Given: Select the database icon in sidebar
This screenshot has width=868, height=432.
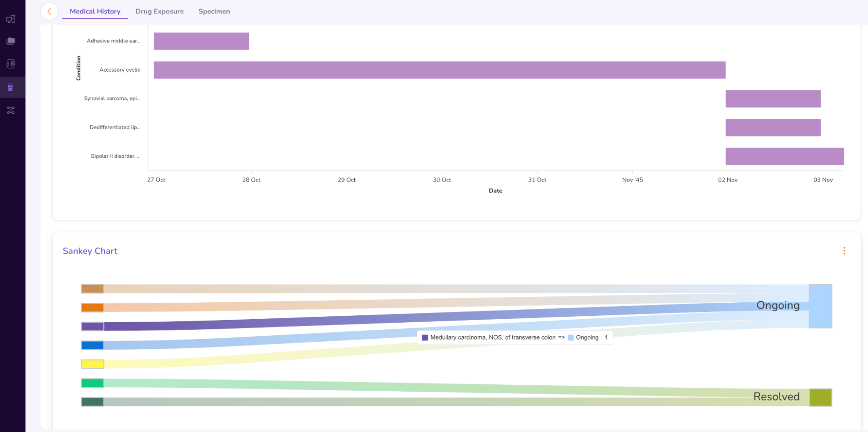Looking at the screenshot, I should (11, 88).
